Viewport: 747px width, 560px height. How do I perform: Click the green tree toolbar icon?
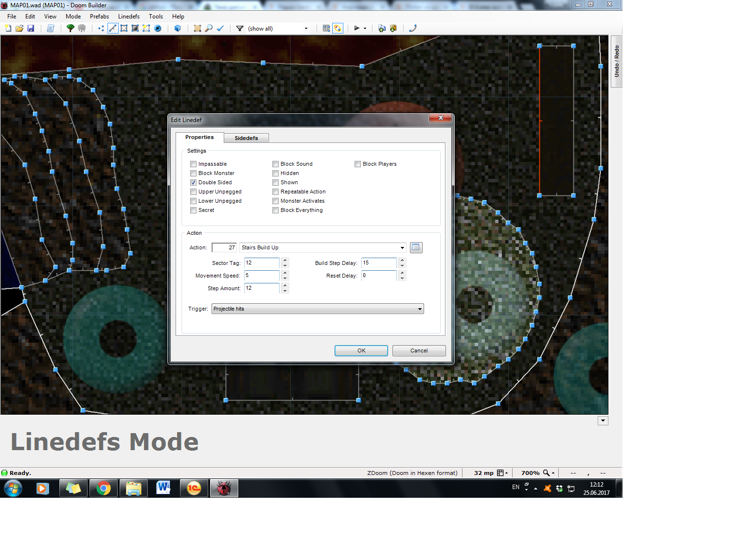tap(71, 28)
